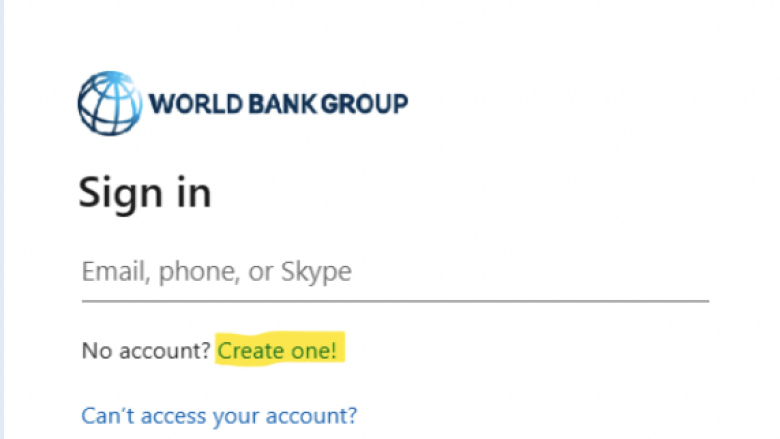Select the word BANK in the logo

tap(282, 104)
